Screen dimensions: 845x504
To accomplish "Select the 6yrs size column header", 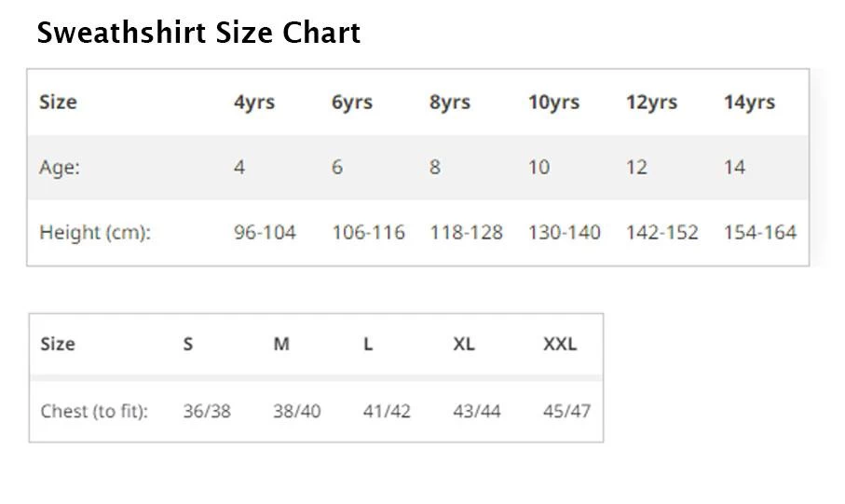I will 351,102.
